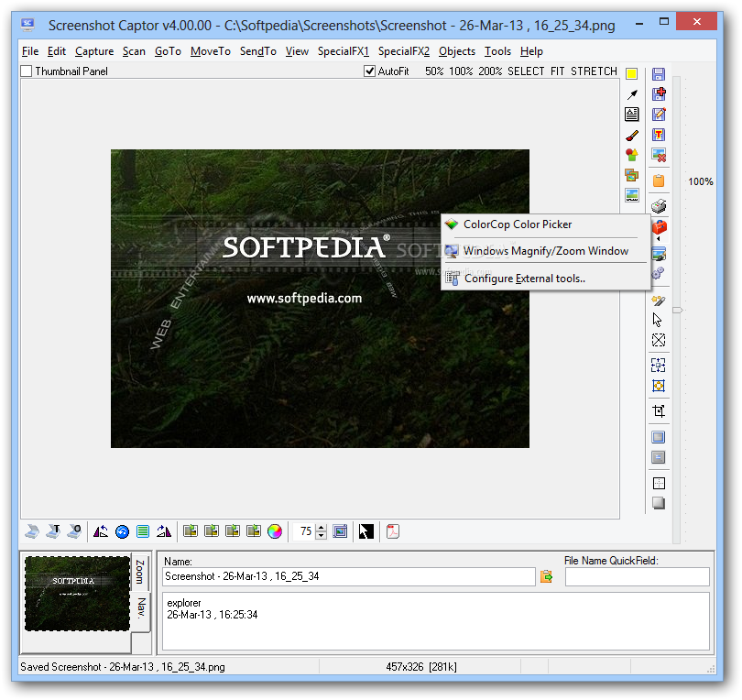This screenshot has height=700, width=742.
Task: Decrease the 75 value with down arrow
Action: tap(322, 535)
